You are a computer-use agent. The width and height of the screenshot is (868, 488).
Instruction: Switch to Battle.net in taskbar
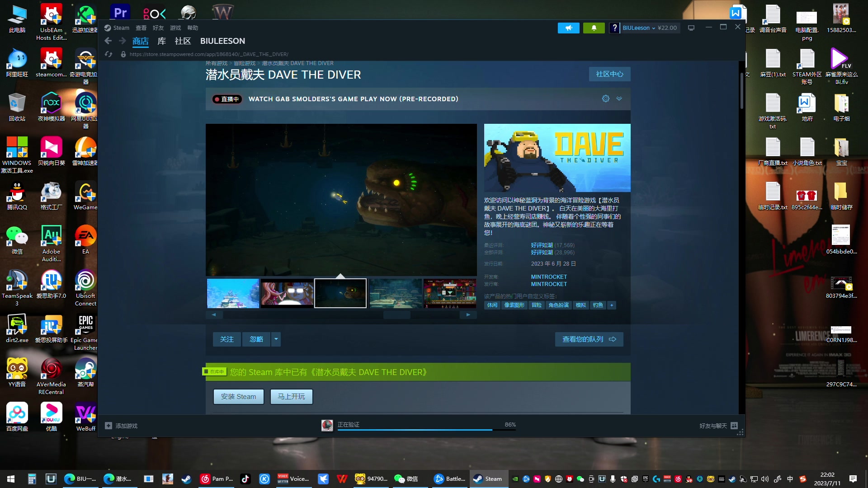449,479
